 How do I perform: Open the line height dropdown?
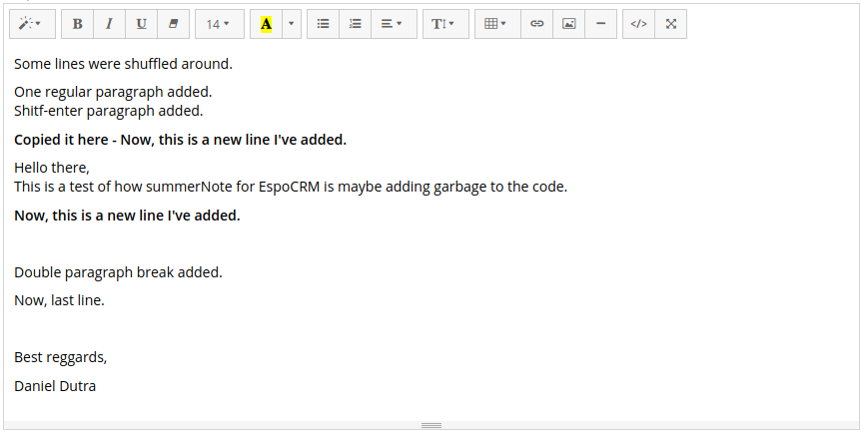coord(445,24)
